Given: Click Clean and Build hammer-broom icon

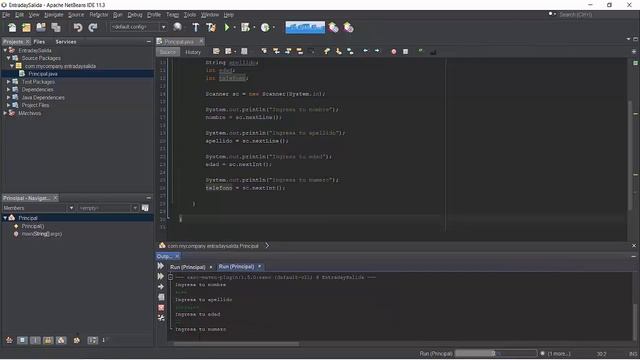Looking at the screenshot, I should click(x=211, y=27).
